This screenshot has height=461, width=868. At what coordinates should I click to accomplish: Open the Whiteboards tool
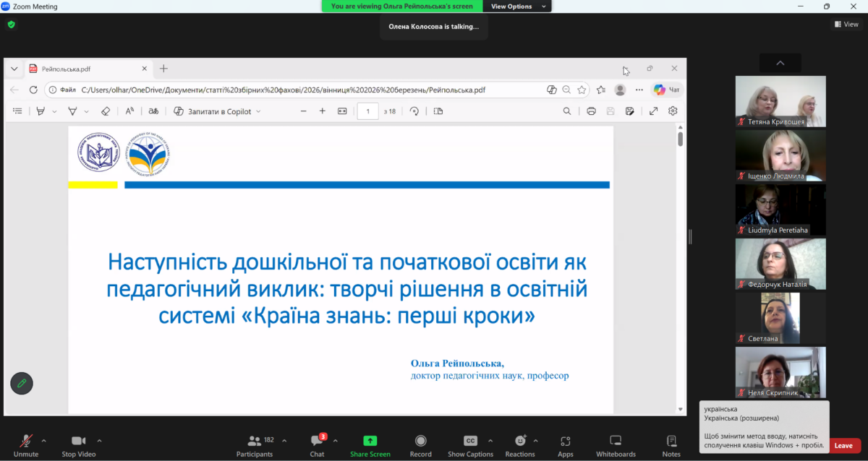point(616,441)
